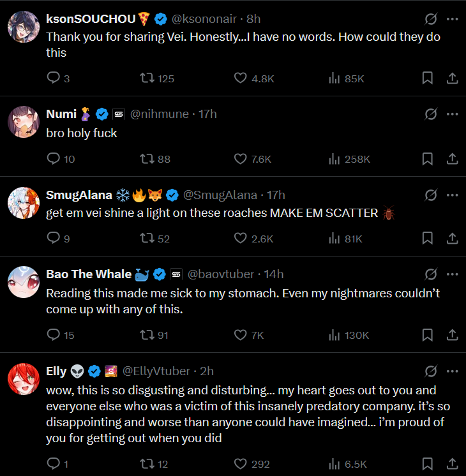Screen dimensions: 466x476
Task: Reply to ksonSOUCHOU's tweet
Action: coord(54,78)
